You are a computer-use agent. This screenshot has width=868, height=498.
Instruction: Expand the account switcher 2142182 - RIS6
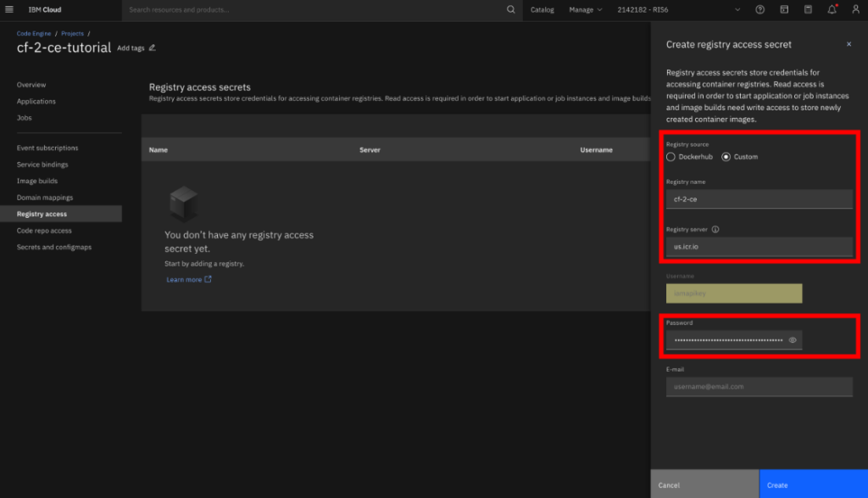[x=679, y=9]
